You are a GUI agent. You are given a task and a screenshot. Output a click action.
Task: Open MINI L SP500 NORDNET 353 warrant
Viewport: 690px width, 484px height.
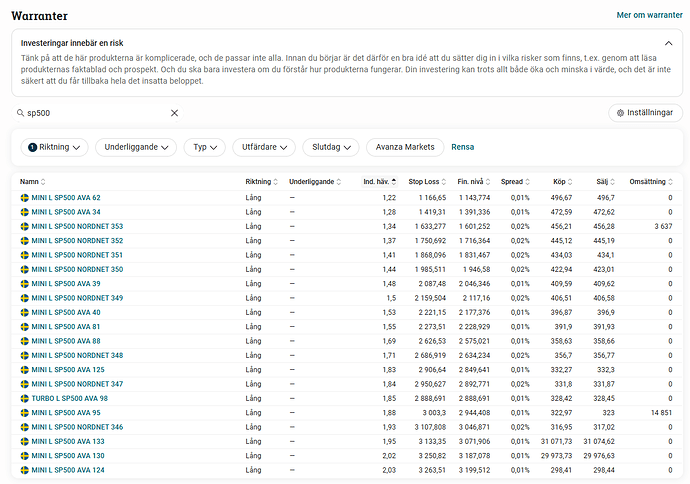coord(77,227)
